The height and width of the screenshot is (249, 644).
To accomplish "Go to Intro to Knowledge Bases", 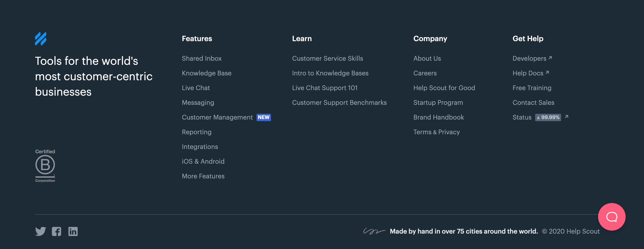I will [330, 73].
